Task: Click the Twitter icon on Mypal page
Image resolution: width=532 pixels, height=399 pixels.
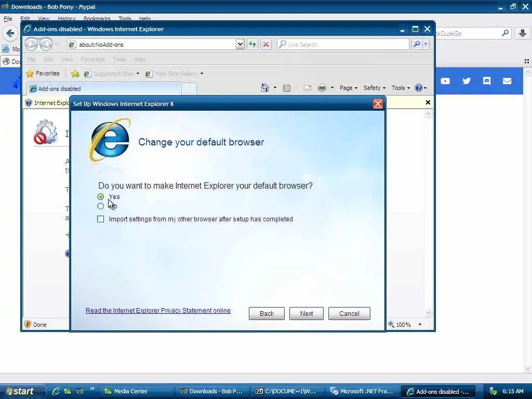Action: tap(467, 81)
